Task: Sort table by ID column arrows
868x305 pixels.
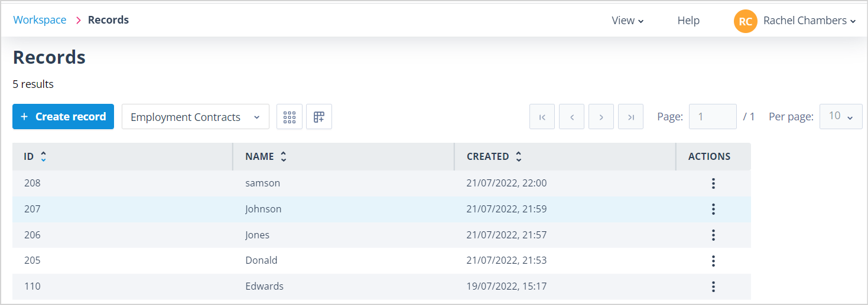Action: [43, 157]
